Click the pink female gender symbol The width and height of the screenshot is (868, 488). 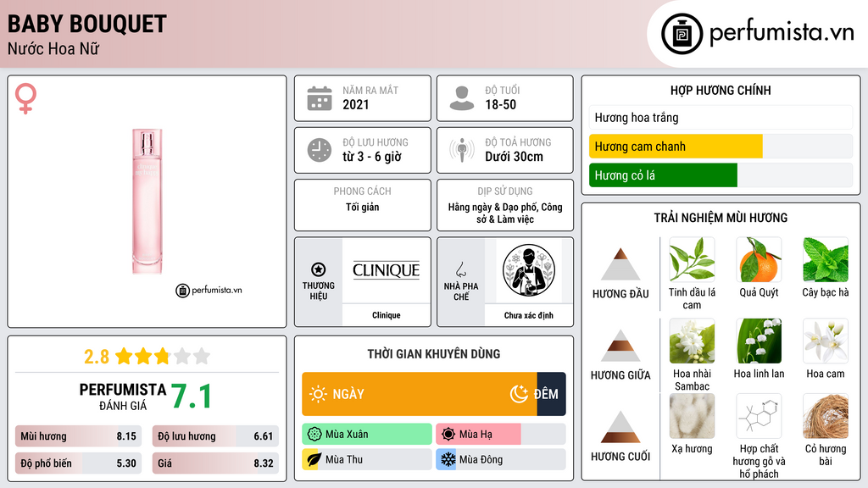[25, 98]
